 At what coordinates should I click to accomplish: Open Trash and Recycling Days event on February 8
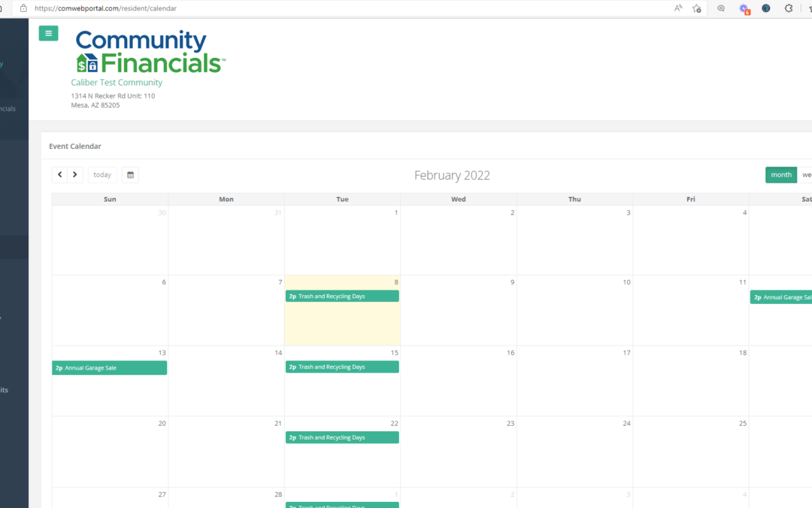click(342, 297)
